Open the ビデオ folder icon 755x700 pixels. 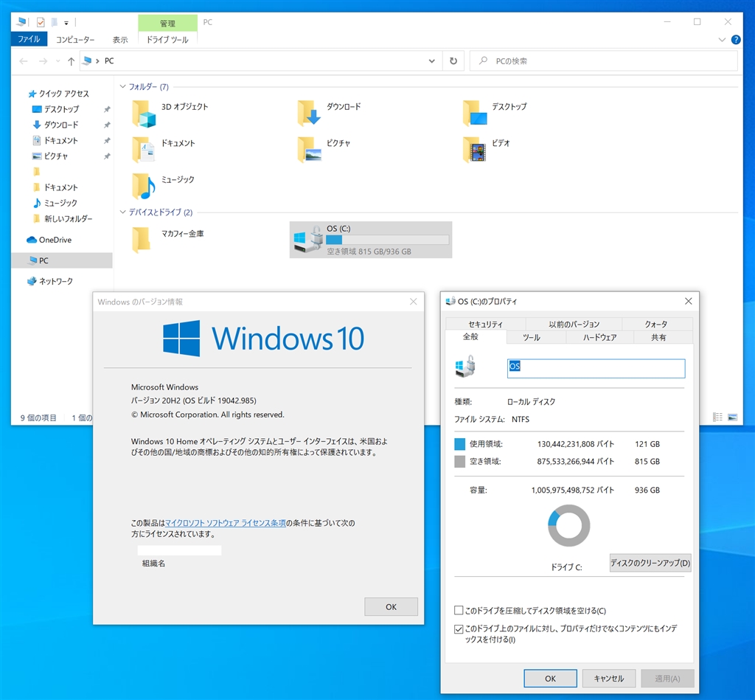coord(475,149)
